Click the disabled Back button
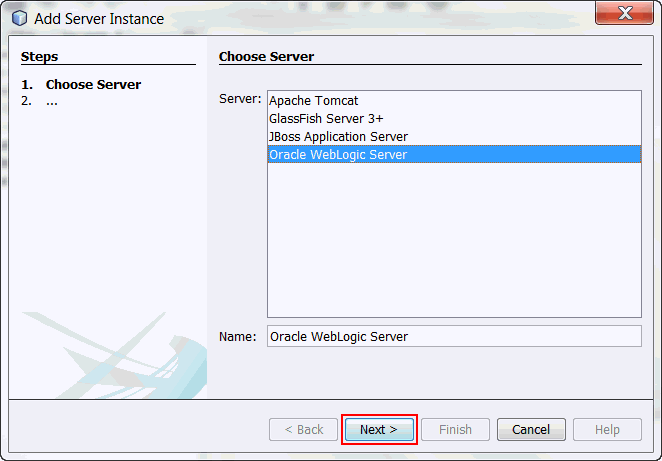The image size is (662, 461). coord(304,429)
